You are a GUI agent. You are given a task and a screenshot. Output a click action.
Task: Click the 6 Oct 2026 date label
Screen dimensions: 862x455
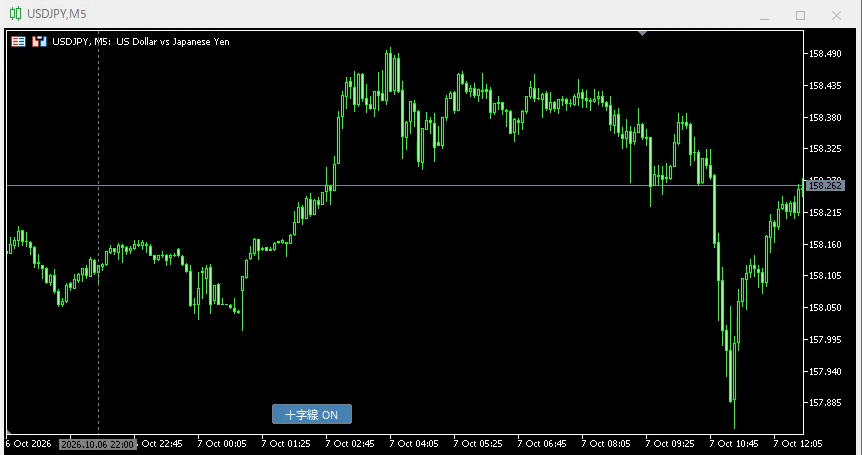coord(29,443)
